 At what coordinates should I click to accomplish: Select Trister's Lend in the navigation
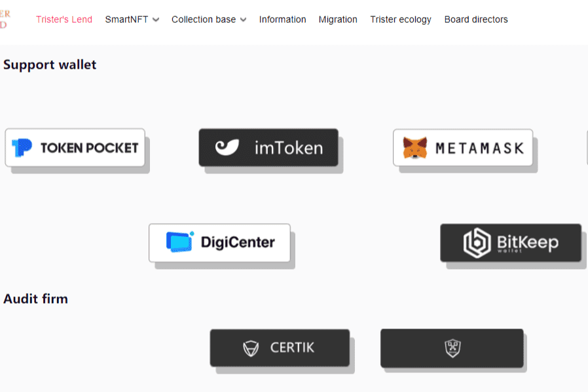[64, 19]
